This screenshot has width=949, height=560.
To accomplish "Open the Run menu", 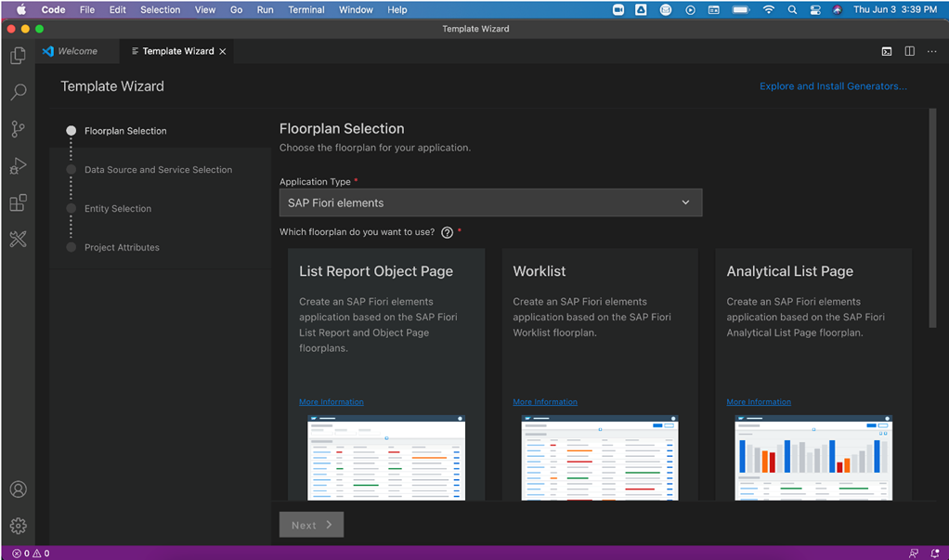I will pyautogui.click(x=265, y=9).
